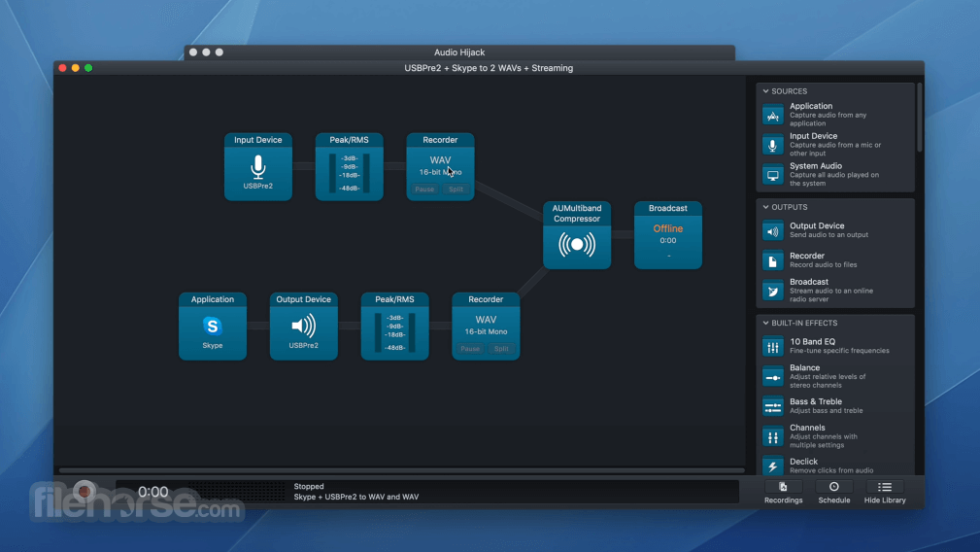Click the USBPre2 microphone Input Device block
Viewport: 980px width, 552px height.
[258, 167]
